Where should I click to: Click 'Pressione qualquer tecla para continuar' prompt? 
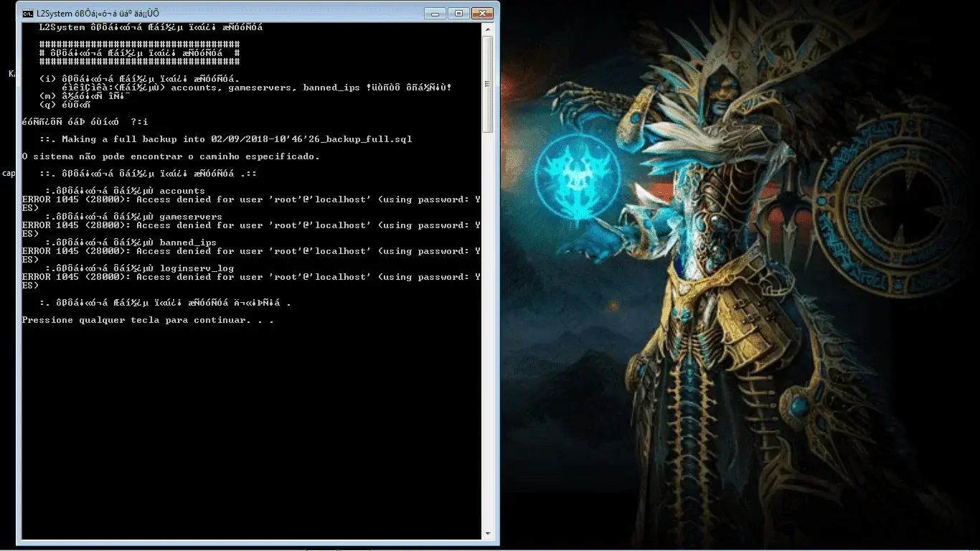148,320
